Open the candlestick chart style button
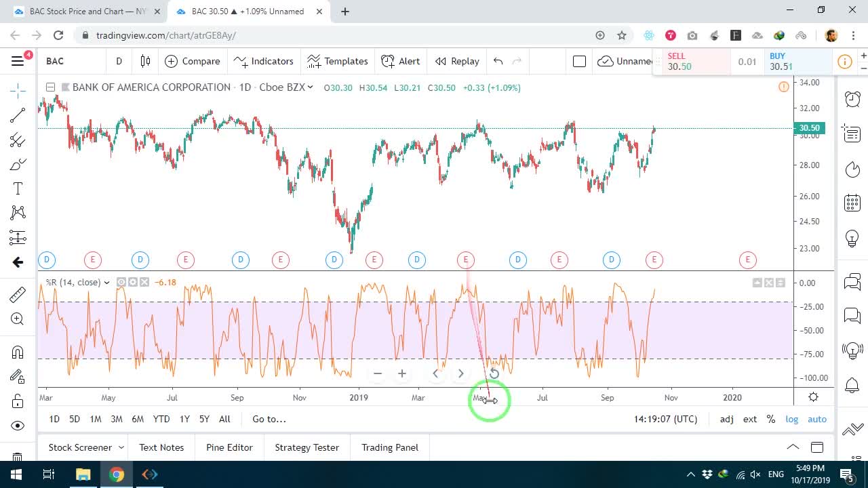The image size is (868, 488). point(145,61)
